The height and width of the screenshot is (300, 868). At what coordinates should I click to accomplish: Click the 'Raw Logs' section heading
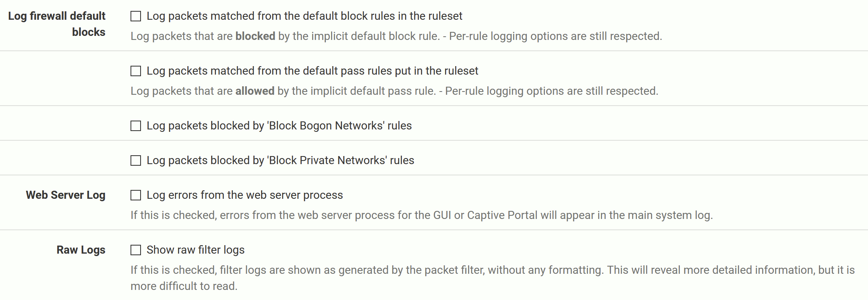(81, 250)
